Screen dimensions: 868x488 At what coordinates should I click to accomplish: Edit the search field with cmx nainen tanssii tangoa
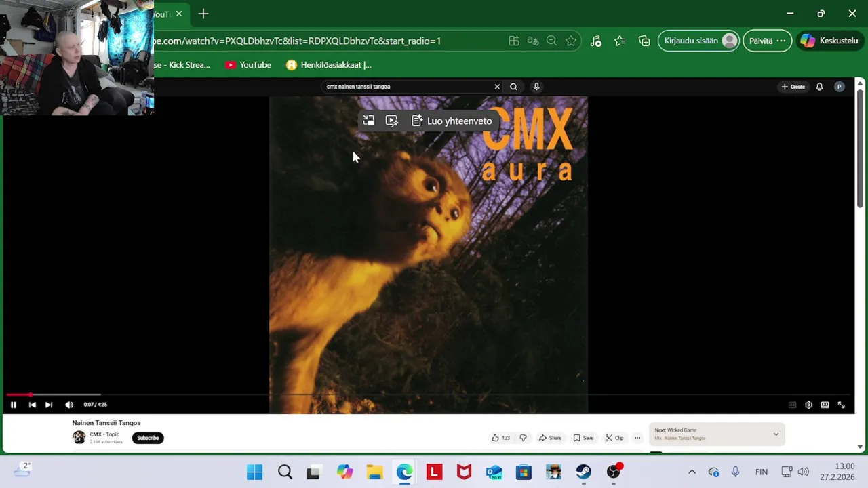(407, 87)
